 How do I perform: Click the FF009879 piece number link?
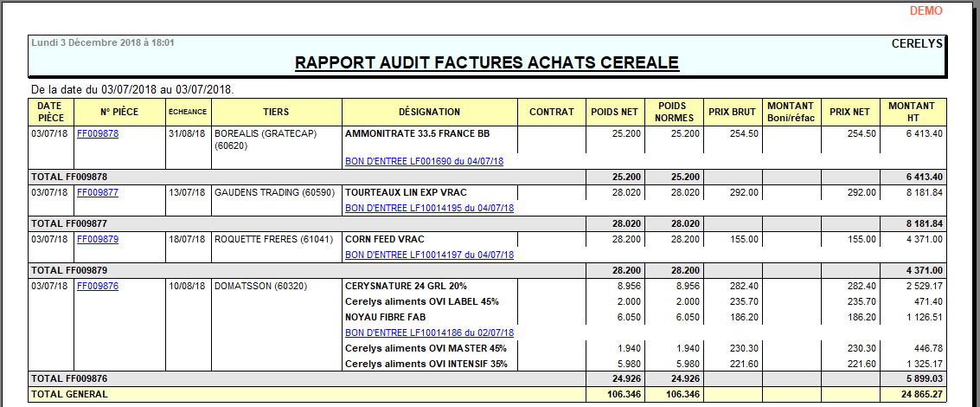click(98, 239)
